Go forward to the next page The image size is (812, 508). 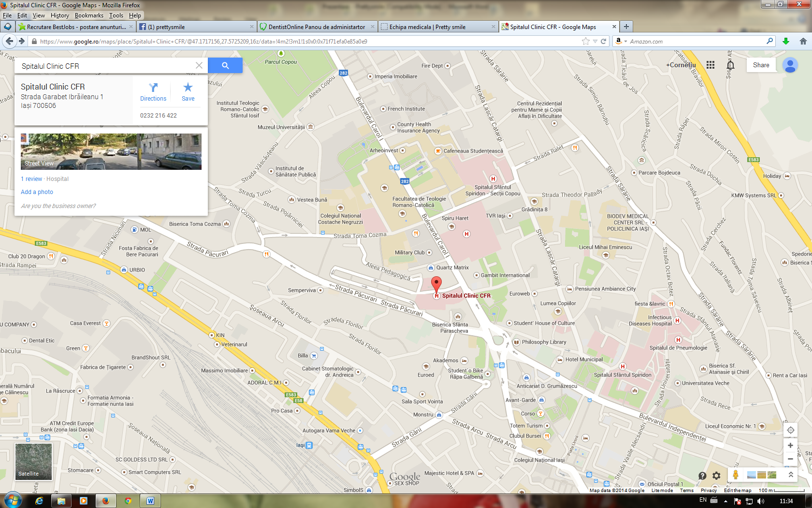(x=22, y=41)
